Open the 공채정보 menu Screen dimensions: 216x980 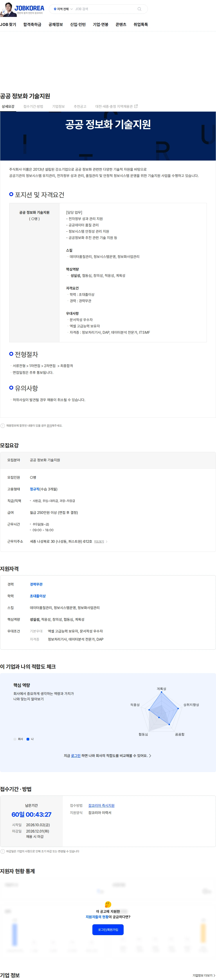(55, 24)
